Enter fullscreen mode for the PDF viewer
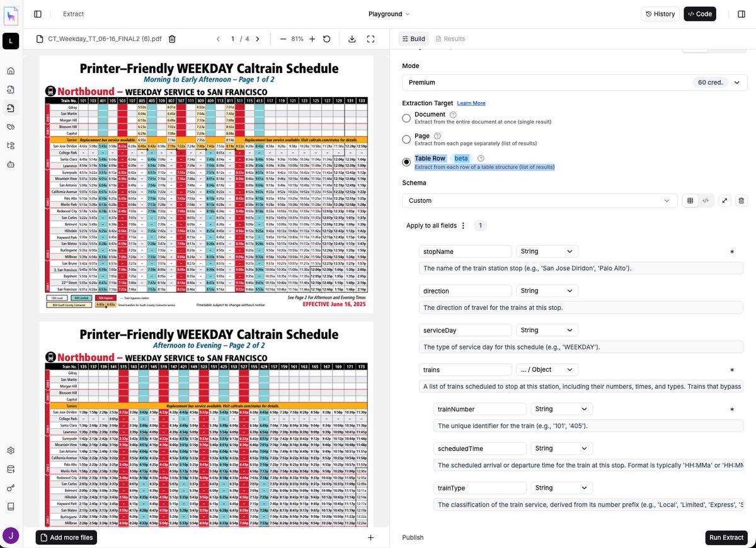The height and width of the screenshot is (548, 756). tap(371, 38)
